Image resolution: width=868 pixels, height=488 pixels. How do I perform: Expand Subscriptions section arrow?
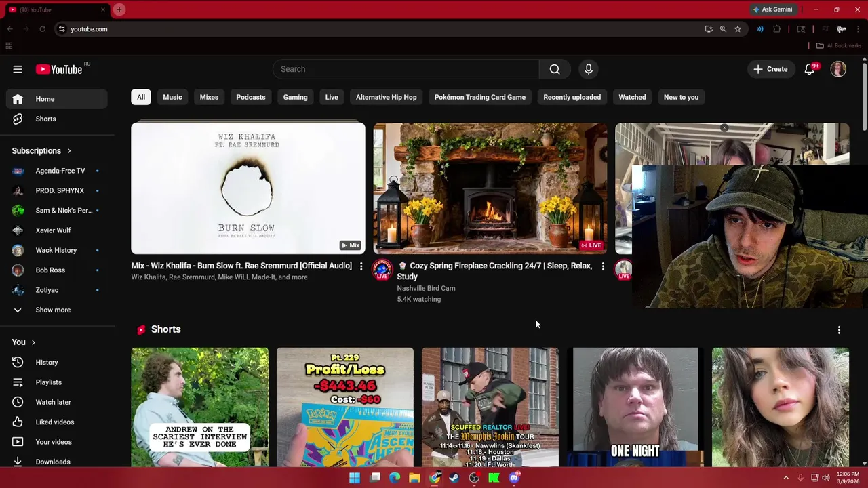click(x=68, y=151)
